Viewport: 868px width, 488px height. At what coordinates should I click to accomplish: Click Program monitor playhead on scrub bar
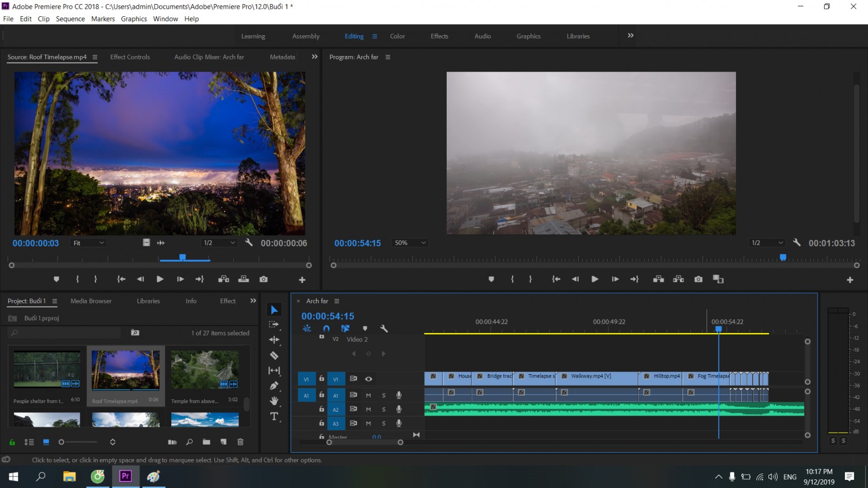click(783, 257)
